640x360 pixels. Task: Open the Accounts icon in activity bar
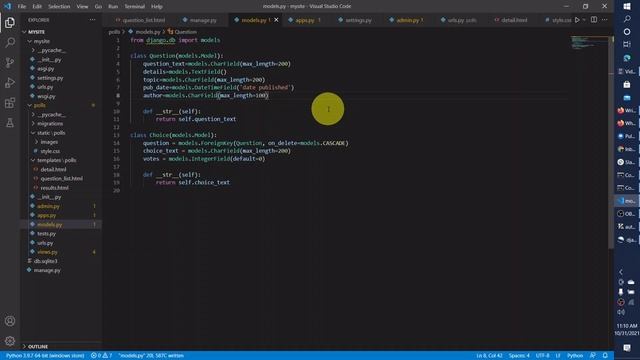tap(10, 321)
